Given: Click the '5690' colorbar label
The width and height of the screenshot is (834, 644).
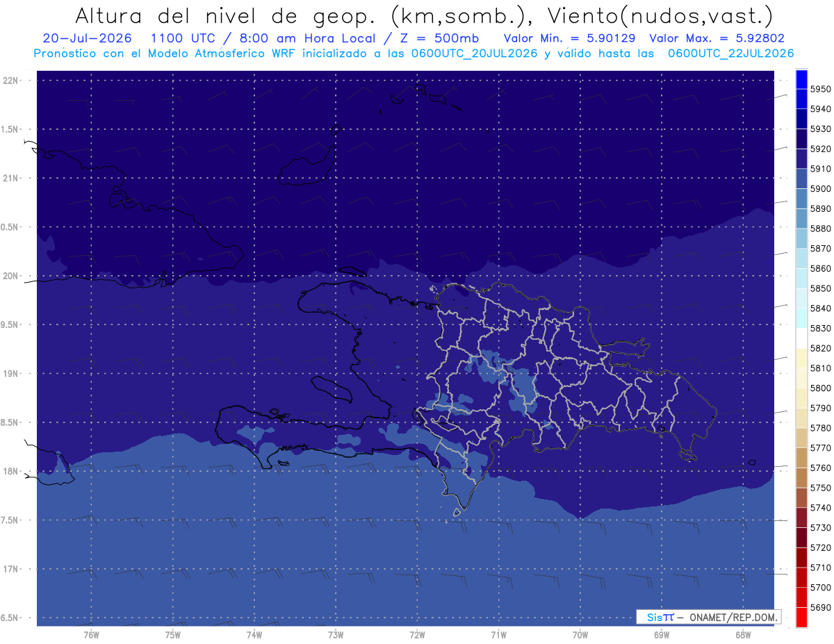Looking at the screenshot, I should tap(821, 607).
